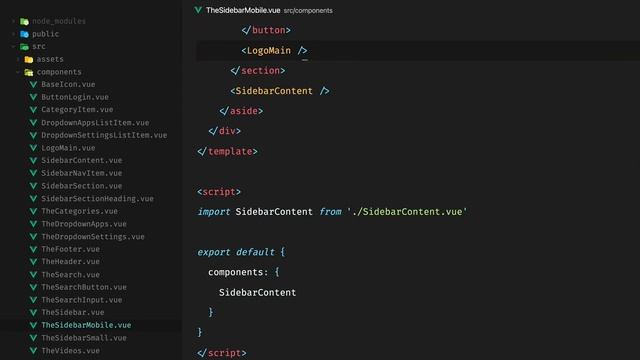Open TheVideos.vue file
640x360 pixels.
(71, 351)
